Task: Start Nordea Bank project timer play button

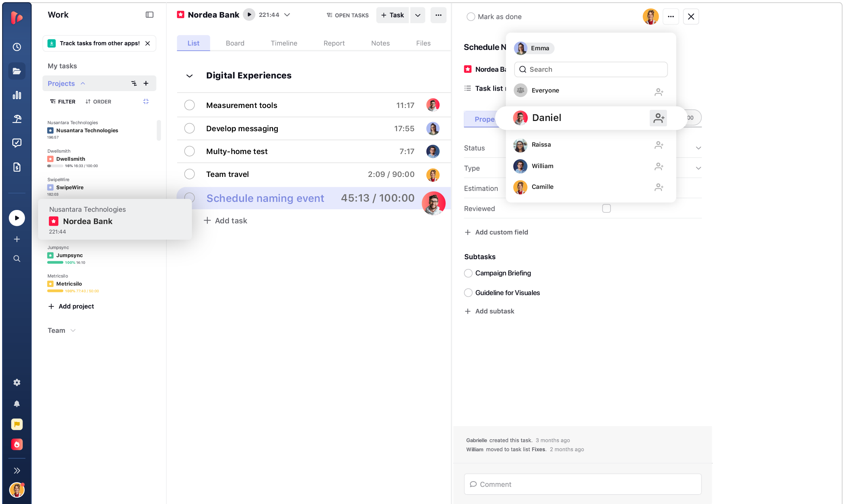Action: click(x=249, y=15)
